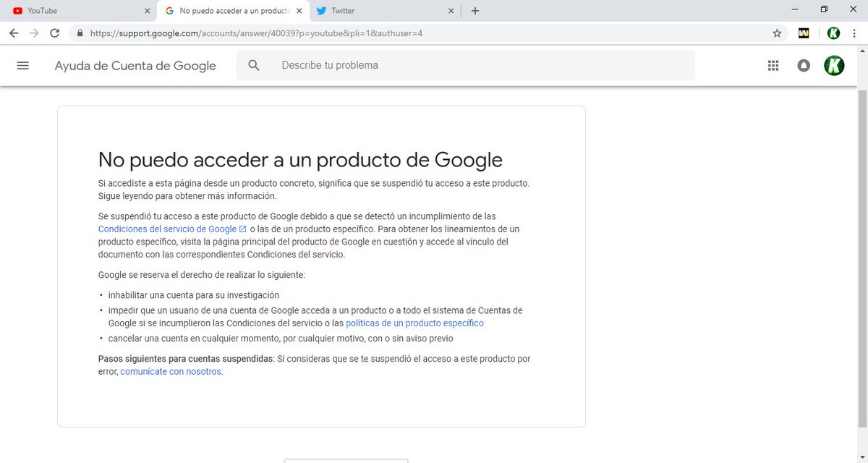Go back to the previous page

[x=14, y=33]
